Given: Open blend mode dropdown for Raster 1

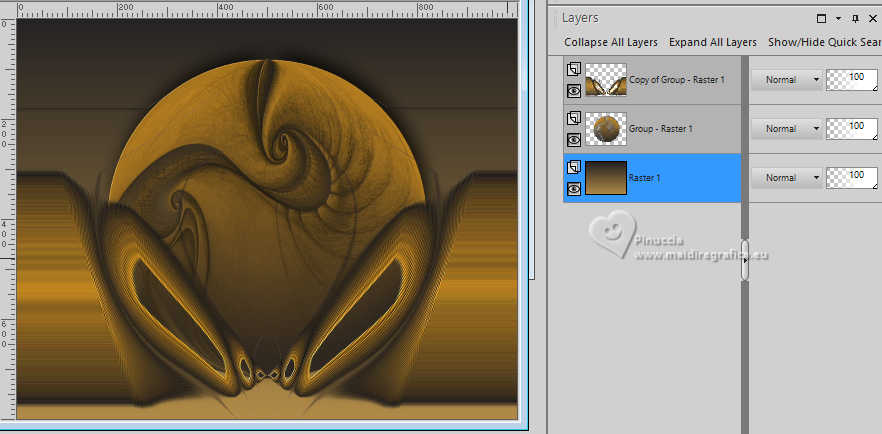Looking at the screenshot, I should [x=786, y=178].
